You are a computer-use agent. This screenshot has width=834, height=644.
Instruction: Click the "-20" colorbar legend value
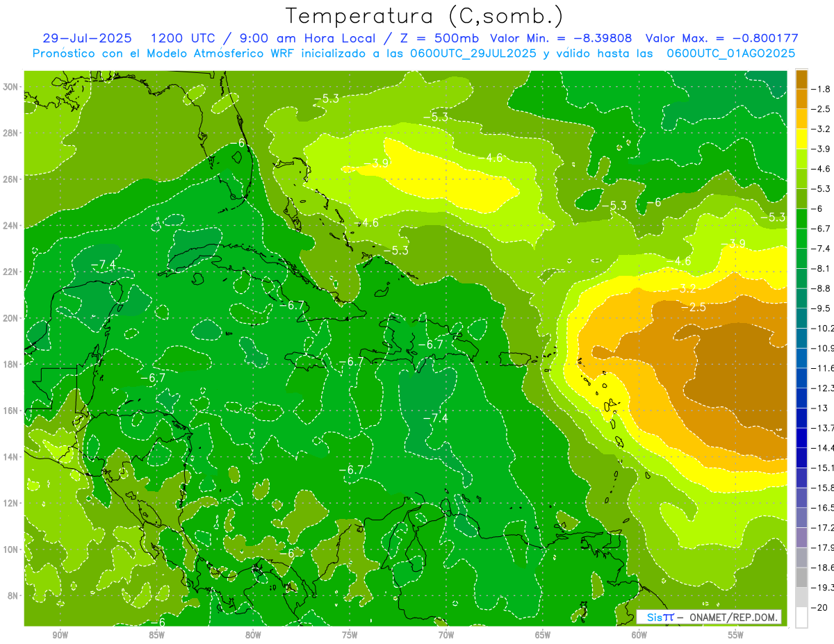point(821,607)
